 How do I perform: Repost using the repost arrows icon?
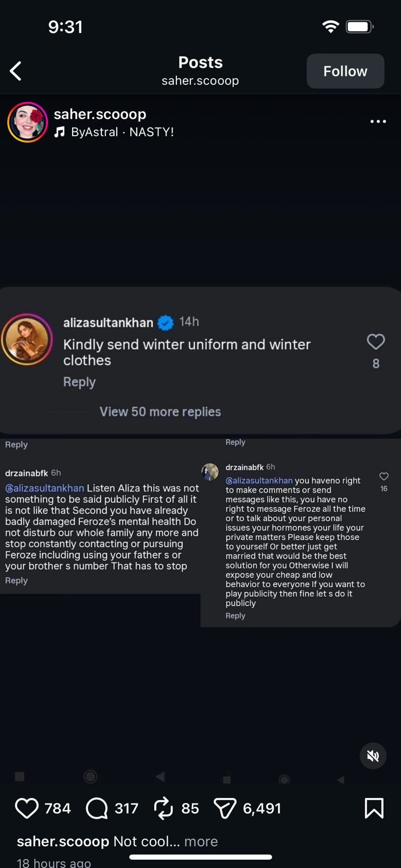(x=163, y=808)
